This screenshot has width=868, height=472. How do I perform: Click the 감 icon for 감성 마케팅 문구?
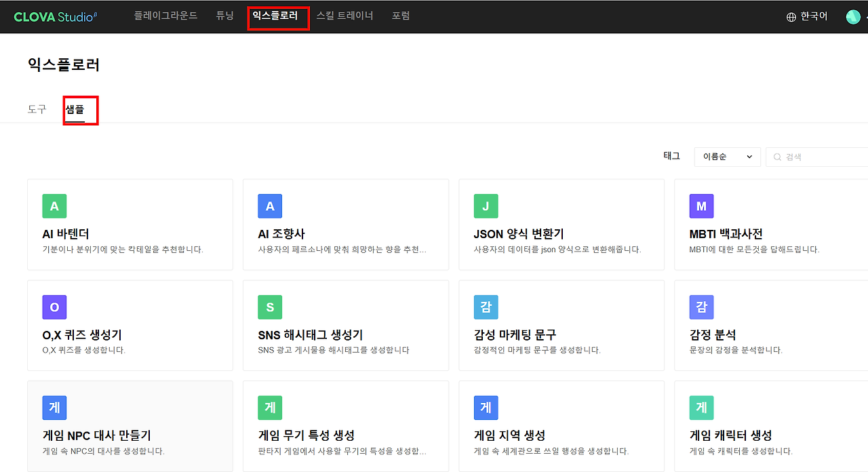pos(486,307)
